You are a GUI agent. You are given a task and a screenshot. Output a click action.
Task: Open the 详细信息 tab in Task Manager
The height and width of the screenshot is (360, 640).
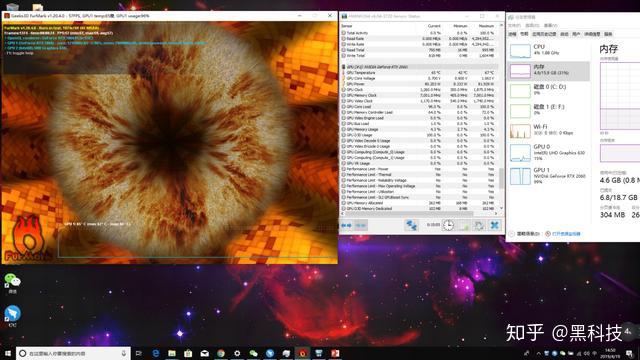point(592,34)
